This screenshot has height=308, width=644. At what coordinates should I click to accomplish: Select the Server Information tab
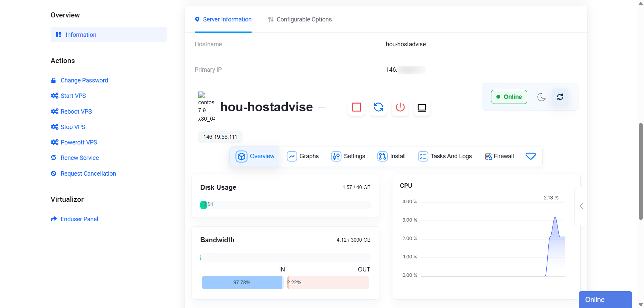click(x=223, y=19)
